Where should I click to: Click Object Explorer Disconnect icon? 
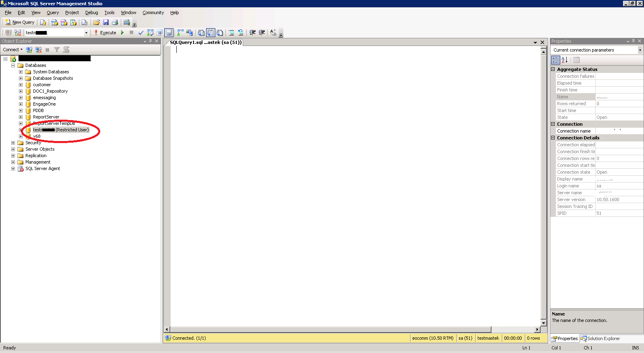tap(38, 50)
